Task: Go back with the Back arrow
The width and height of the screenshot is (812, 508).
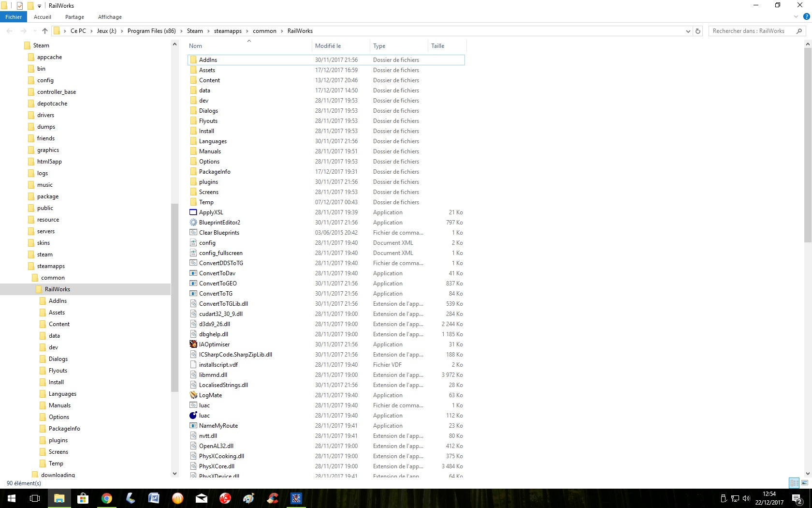Action: 10,31
